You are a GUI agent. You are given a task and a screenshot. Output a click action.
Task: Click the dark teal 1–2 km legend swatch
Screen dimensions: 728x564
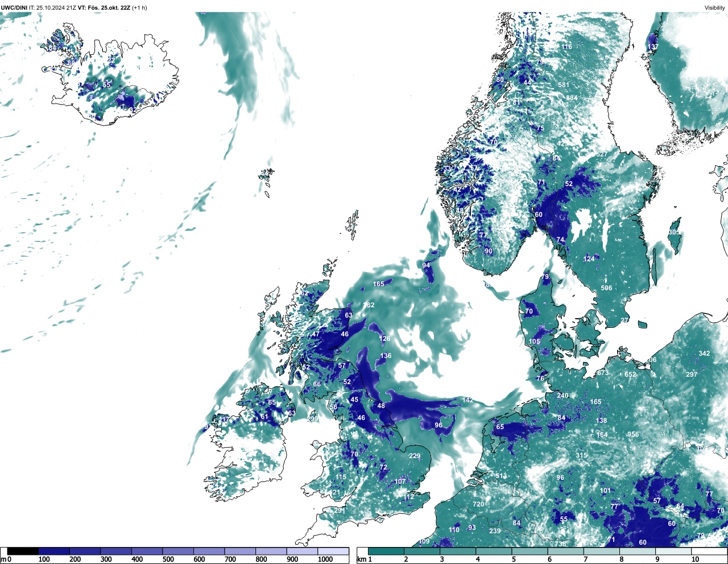[x=386, y=551]
